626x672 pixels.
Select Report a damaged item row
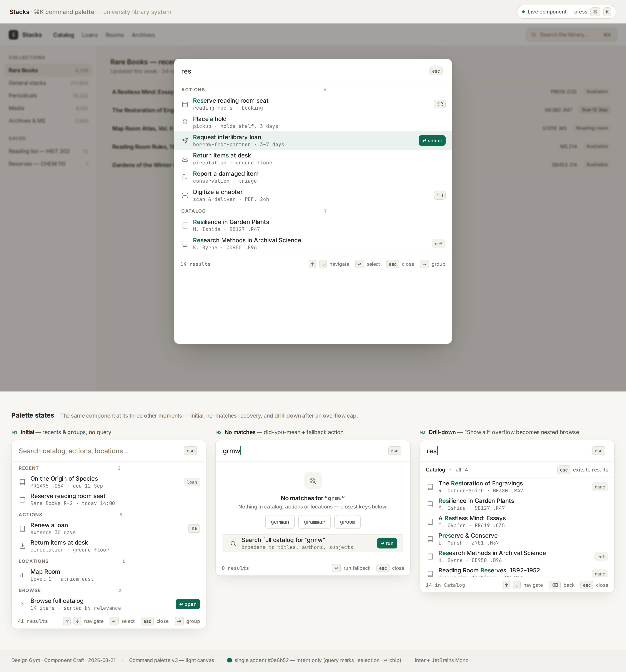point(313,177)
